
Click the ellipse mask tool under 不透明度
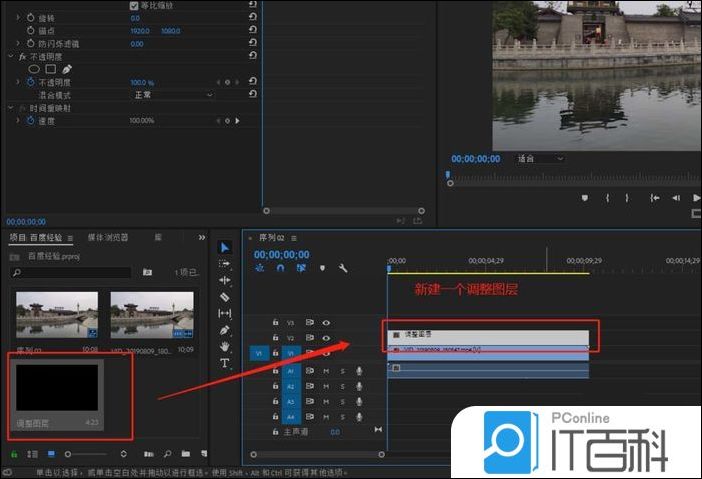[x=33, y=69]
